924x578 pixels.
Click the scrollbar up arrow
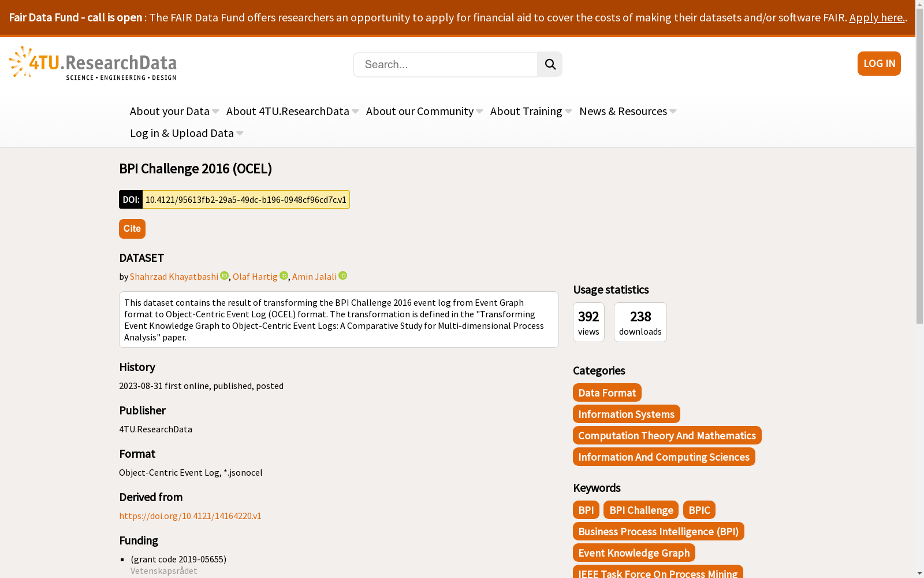point(919,4)
